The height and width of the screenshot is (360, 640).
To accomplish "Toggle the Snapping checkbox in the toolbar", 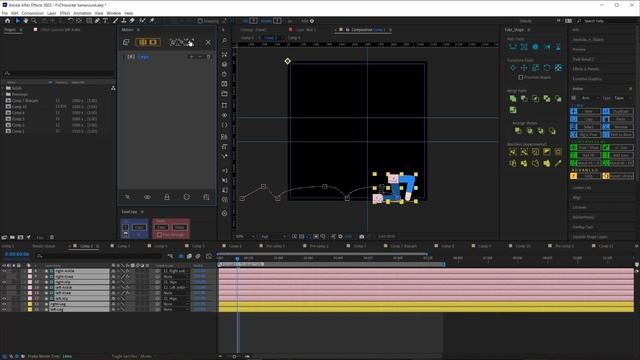I will pyautogui.click(x=200, y=21).
